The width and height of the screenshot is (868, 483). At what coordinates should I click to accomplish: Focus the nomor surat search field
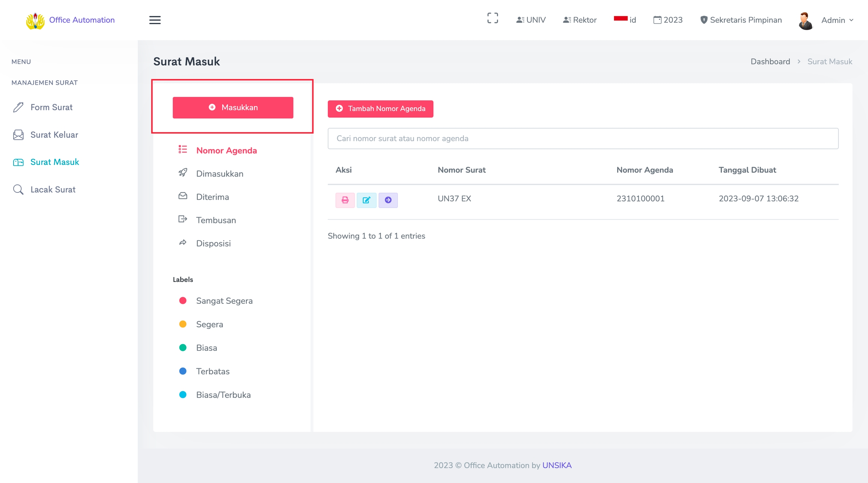582,139
